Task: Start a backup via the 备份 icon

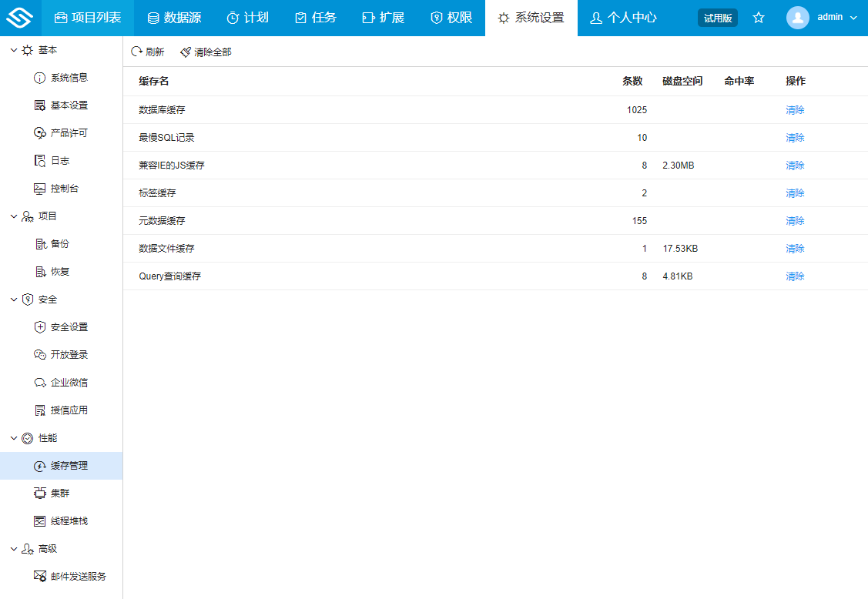Action: pos(38,243)
